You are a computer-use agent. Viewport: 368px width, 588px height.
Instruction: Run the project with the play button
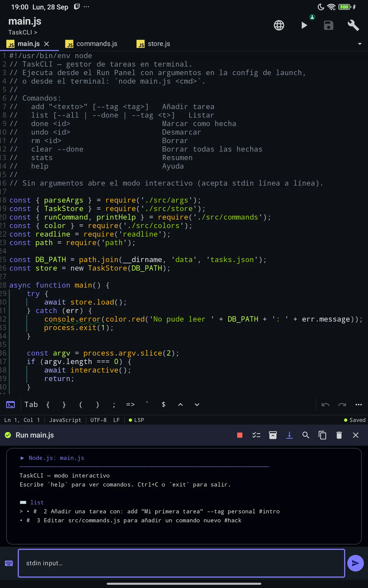click(304, 25)
